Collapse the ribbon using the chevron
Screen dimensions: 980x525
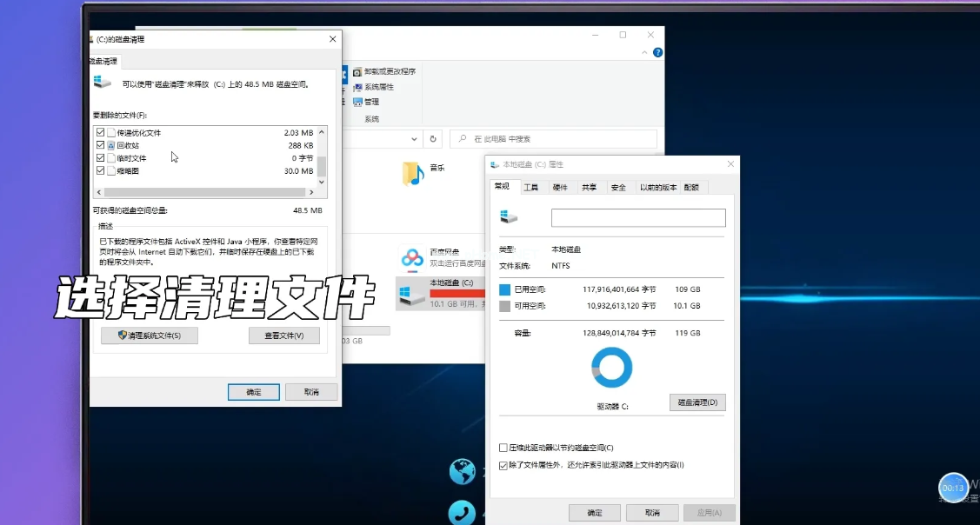click(643, 53)
